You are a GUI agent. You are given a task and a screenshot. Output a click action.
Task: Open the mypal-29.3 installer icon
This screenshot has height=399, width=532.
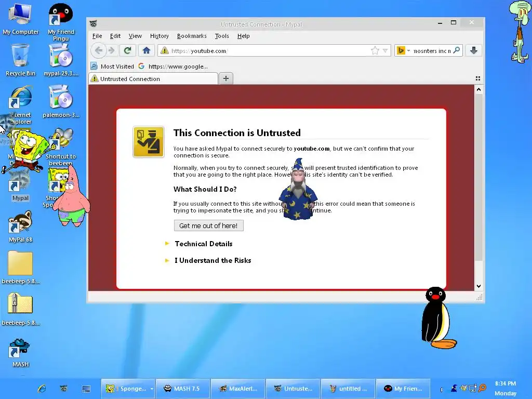point(61,60)
